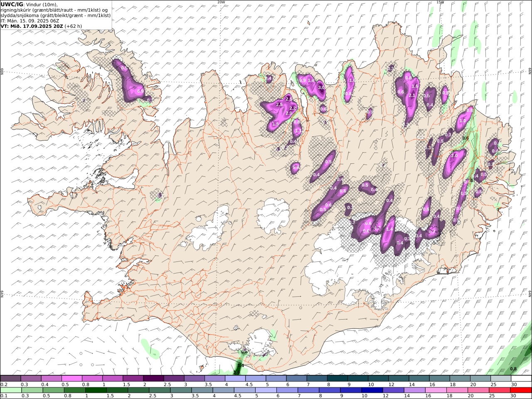Pick upper-scale darkest purple swatch between 2 and 2.5
This screenshot has height=399, width=532.
coord(153,378)
